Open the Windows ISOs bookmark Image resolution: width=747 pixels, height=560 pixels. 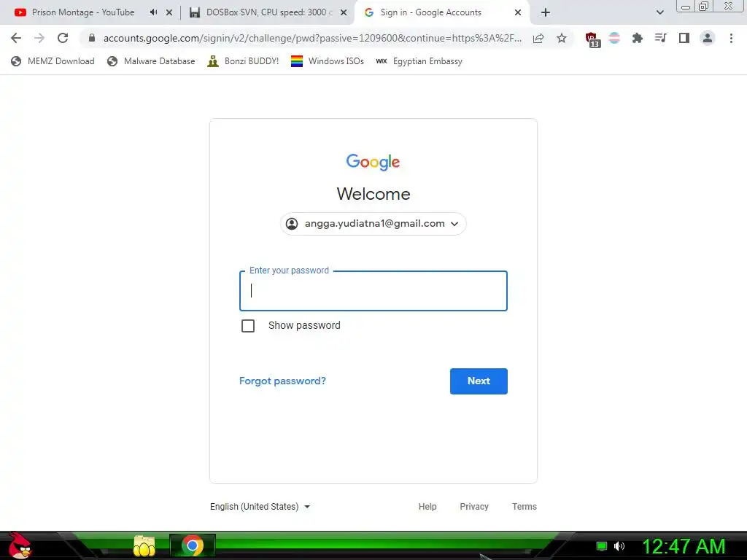328,61
